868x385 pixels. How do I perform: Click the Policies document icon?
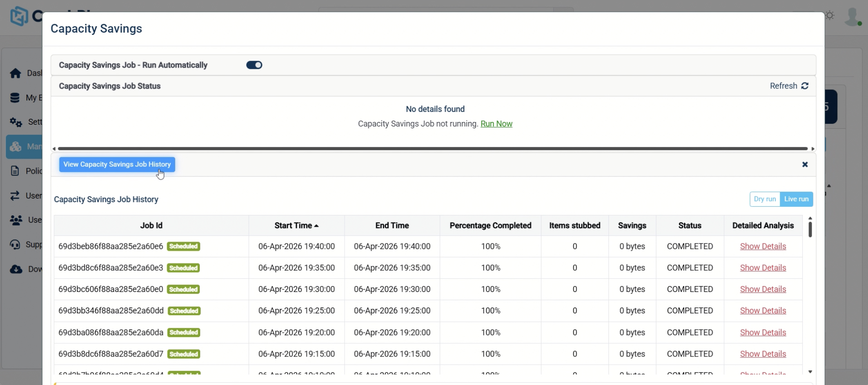(x=15, y=171)
